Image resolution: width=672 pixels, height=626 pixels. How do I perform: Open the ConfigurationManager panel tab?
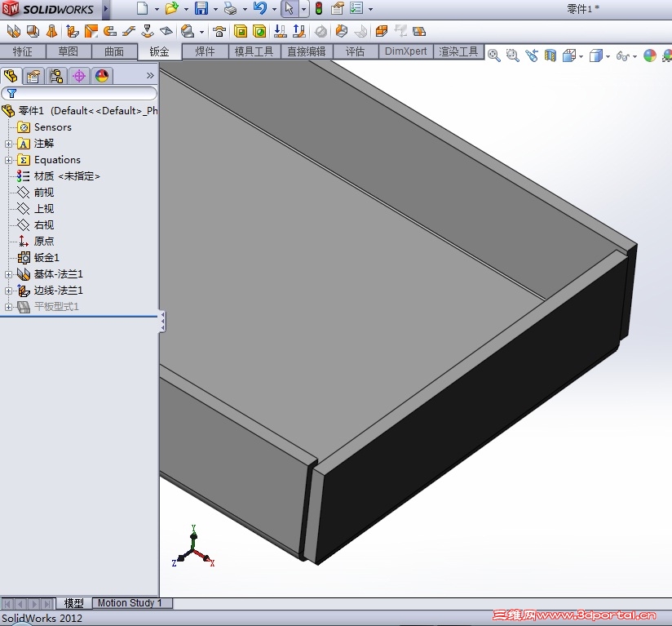click(x=56, y=76)
